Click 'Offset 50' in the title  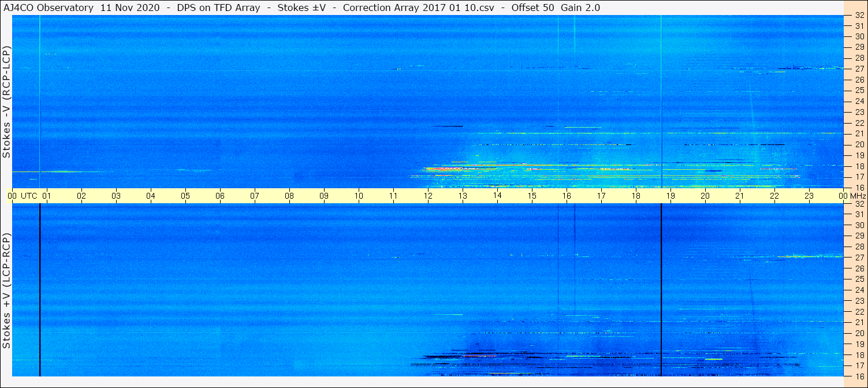[x=534, y=8]
